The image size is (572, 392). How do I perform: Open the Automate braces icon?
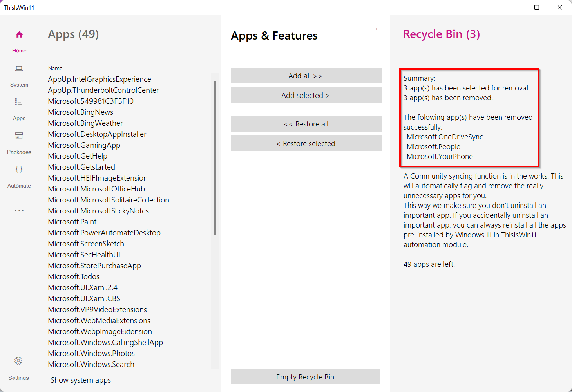(x=19, y=169)
